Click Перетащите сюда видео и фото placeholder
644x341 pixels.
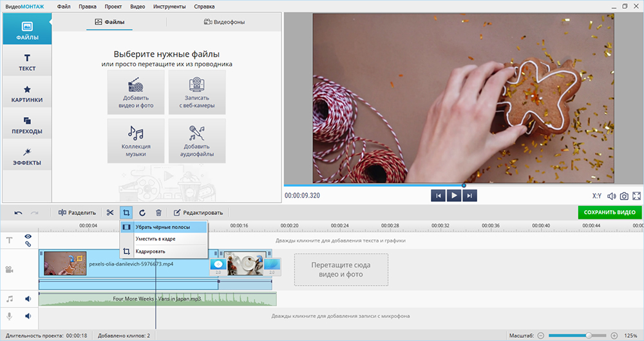tap(341, 270)
